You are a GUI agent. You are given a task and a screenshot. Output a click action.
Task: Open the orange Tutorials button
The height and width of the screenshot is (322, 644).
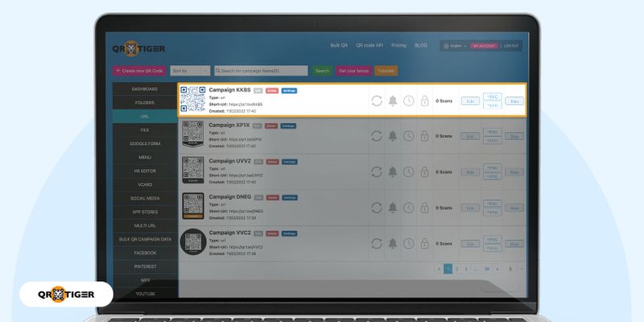point(386,71)
